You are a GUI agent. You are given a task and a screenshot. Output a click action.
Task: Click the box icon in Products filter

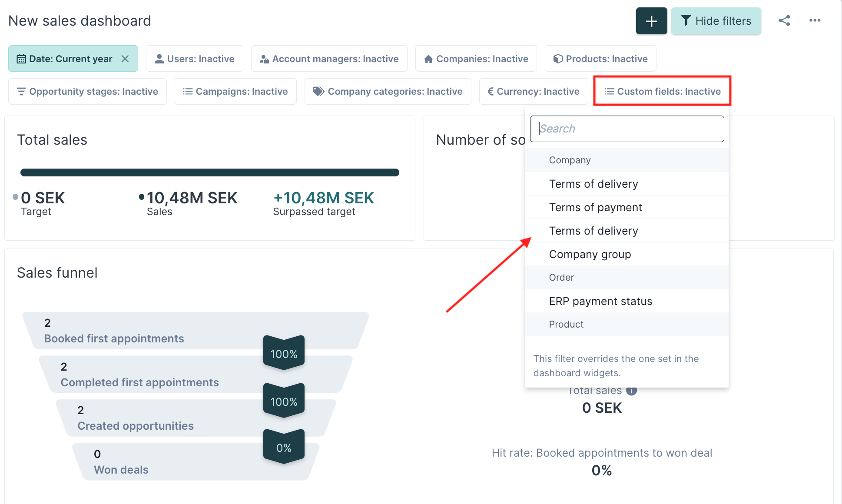[x=558, y=59]
